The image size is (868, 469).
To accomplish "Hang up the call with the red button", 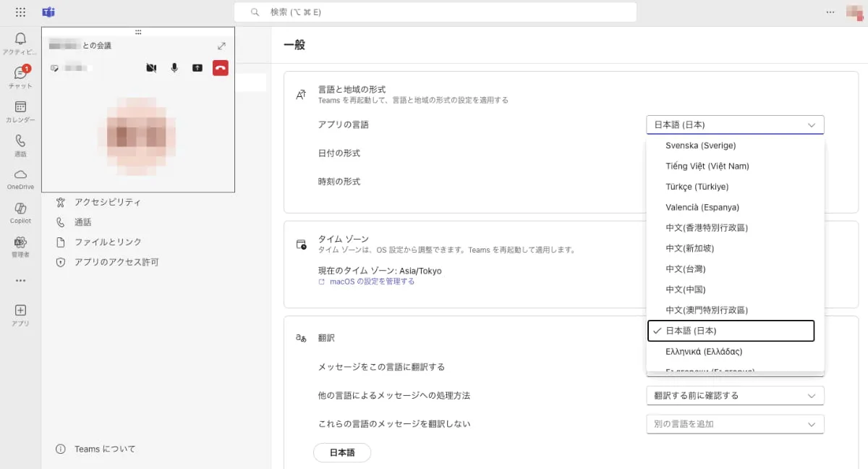I will click(x=220, y=67).
